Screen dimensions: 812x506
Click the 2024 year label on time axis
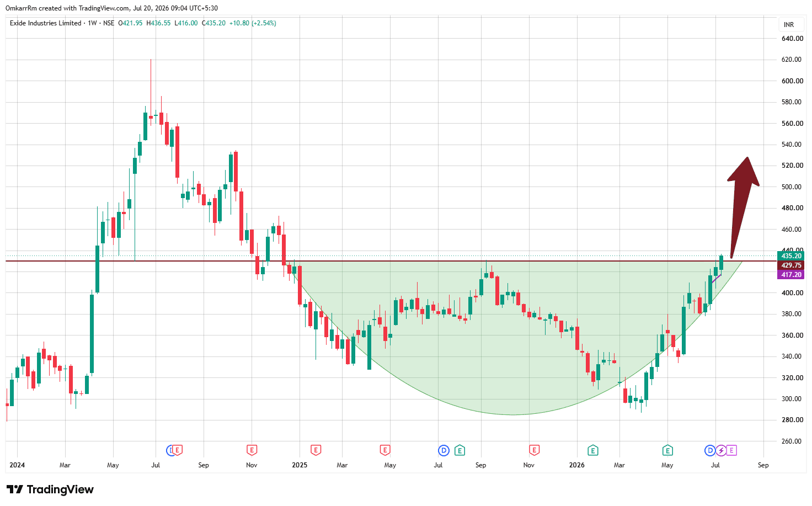pyautogui.click(x=17, y=465)
